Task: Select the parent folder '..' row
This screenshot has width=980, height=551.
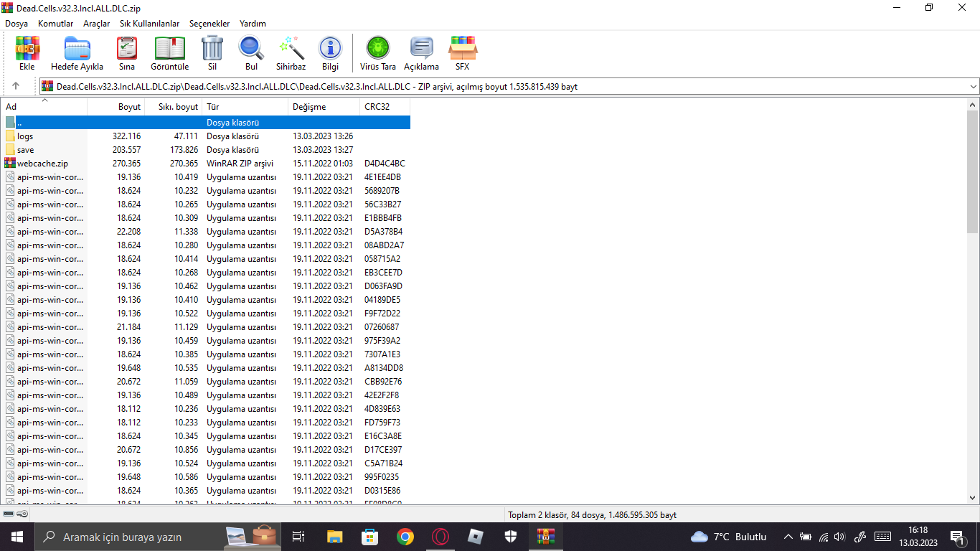Action: click(207, 123)
